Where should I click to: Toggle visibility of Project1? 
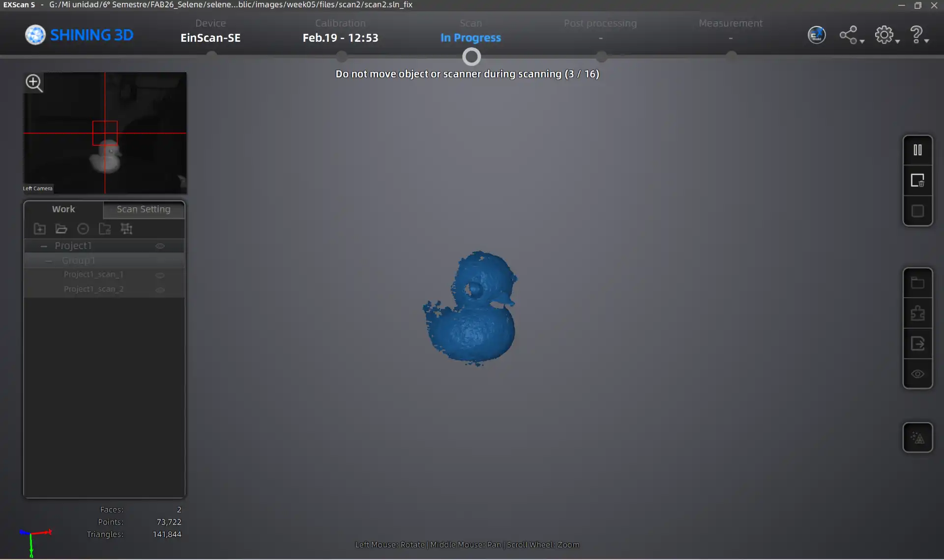160,246
